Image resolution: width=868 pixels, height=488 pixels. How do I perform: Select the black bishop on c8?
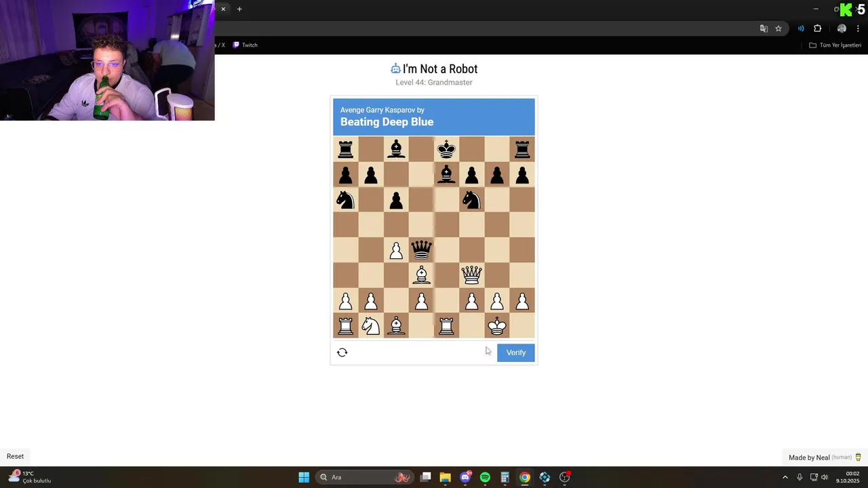pyautogui.click(x=396, y=149)
